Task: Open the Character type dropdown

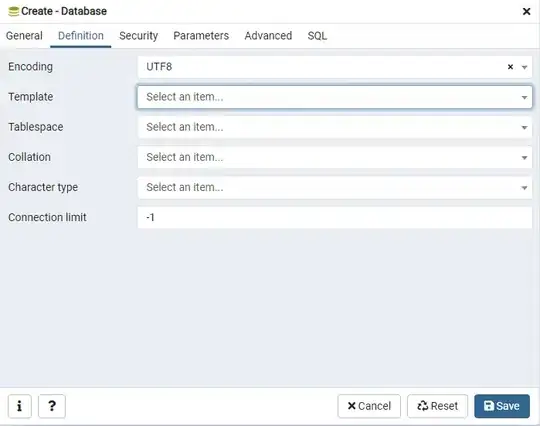Action: coord(335,187)
